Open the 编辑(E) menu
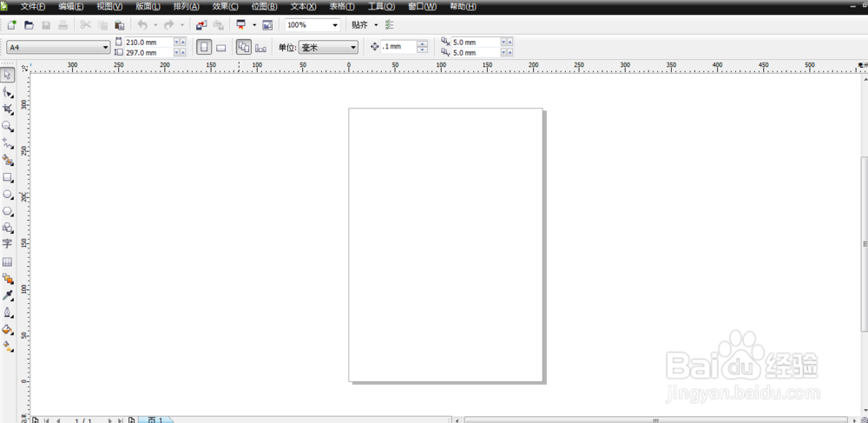 tap(71, 7)
